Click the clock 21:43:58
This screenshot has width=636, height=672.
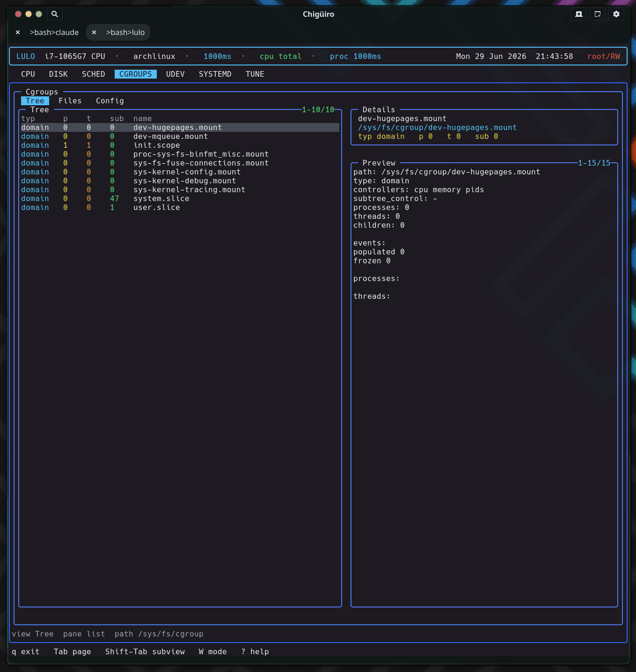coord(555,56)
